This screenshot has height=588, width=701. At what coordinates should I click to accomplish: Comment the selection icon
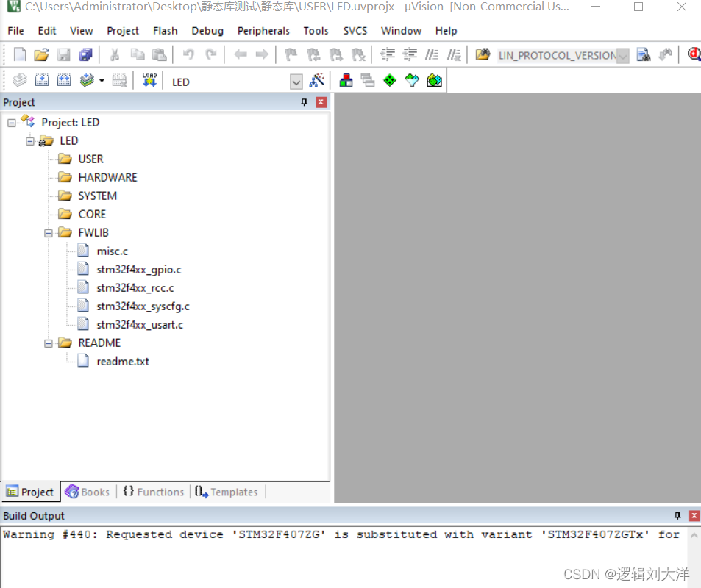432,54
